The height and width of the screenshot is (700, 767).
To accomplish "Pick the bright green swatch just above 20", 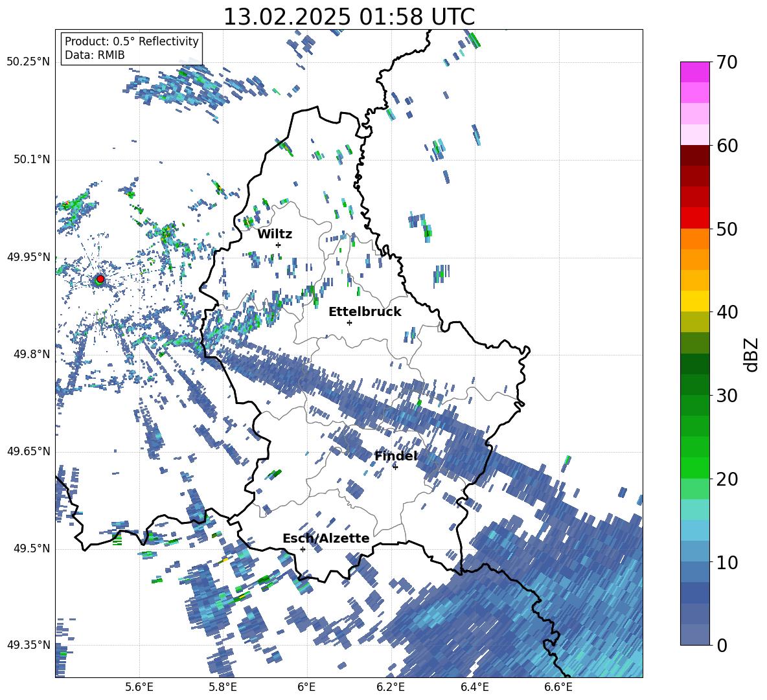I will (694, 468).
